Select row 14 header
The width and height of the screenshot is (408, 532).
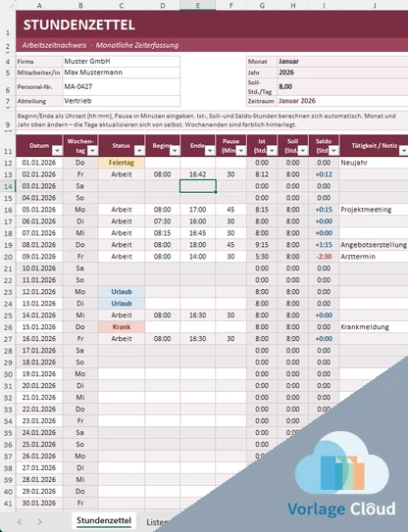pyautogui.click(x=8, y=186)
